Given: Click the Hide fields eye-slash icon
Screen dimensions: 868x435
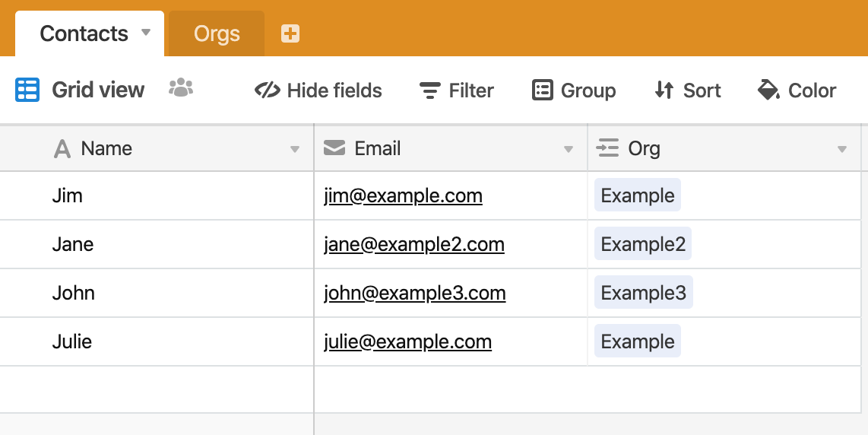Looking at the screenshot, I should click(x=268, y=90).
